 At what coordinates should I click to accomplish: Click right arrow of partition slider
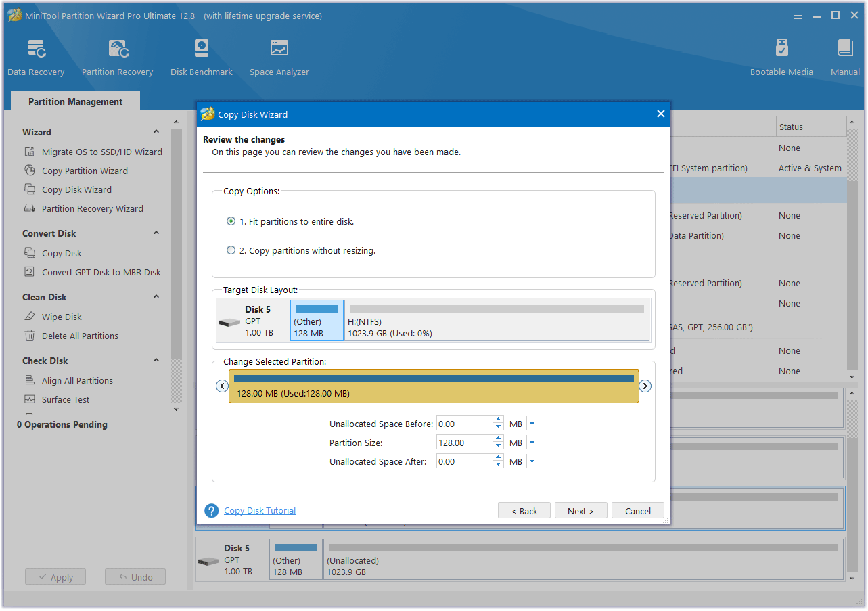tap(645, 386)
